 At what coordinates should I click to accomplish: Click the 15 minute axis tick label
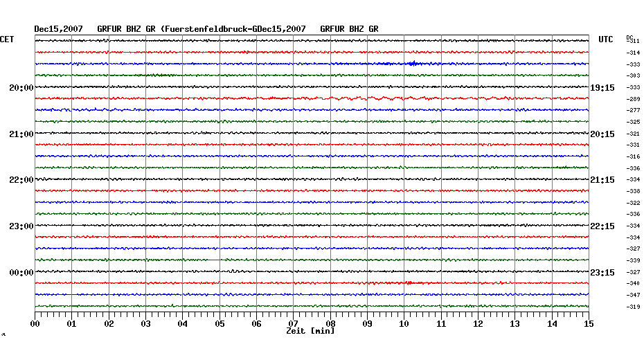[589, 324]
